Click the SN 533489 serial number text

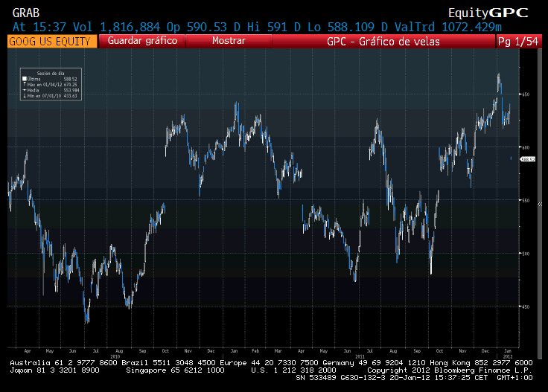315,378
